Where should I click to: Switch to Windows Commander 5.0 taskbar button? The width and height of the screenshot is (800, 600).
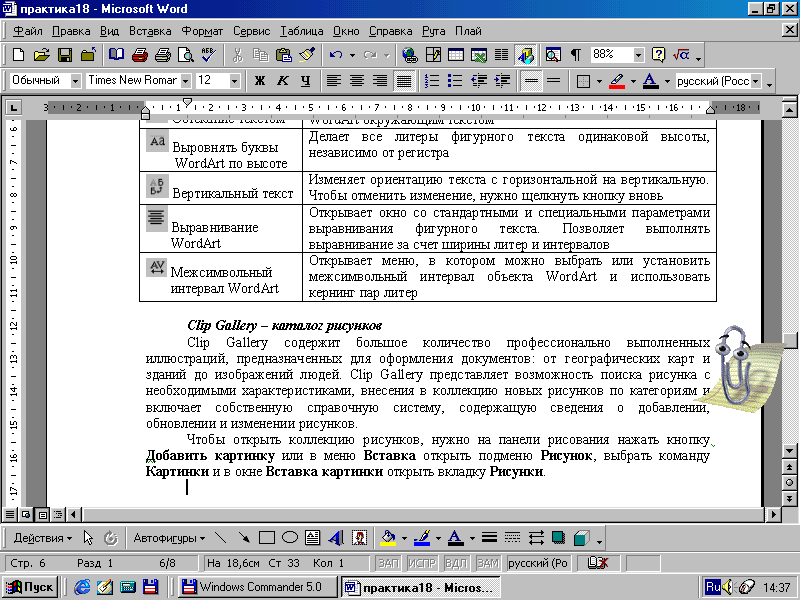[258, 587]
